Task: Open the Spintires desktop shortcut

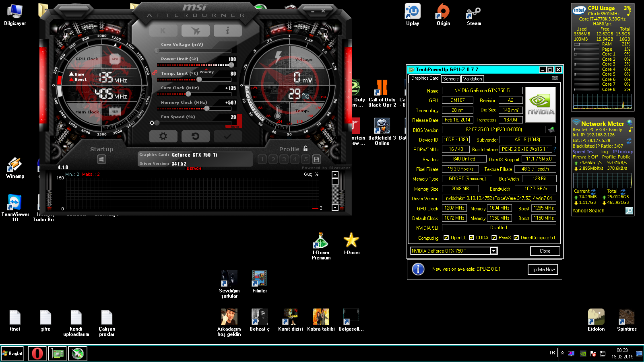Action: click(627, 320)
